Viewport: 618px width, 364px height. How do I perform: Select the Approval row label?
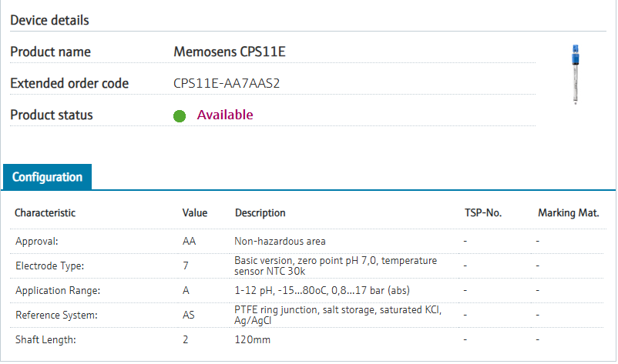[37, 242]
